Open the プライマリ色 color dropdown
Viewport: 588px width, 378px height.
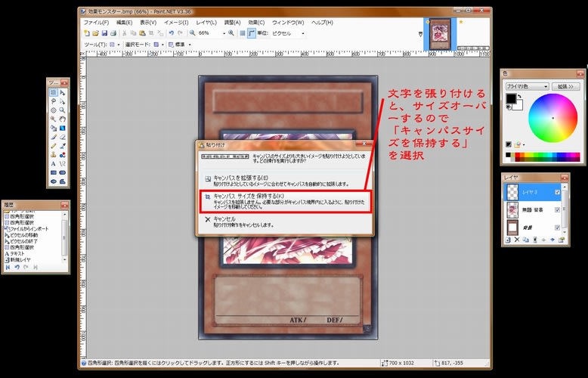point(527,87)
